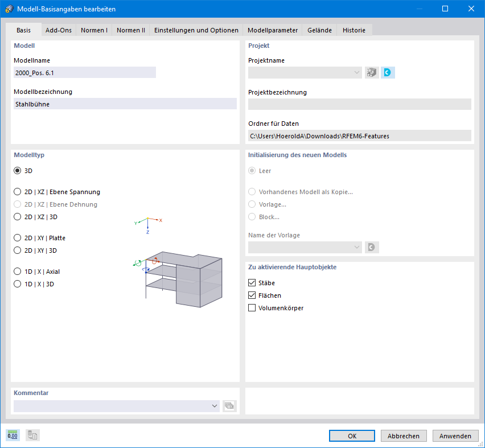Click the 3D model preview illustration
This screenshot has width=485, height=448.
179,279
